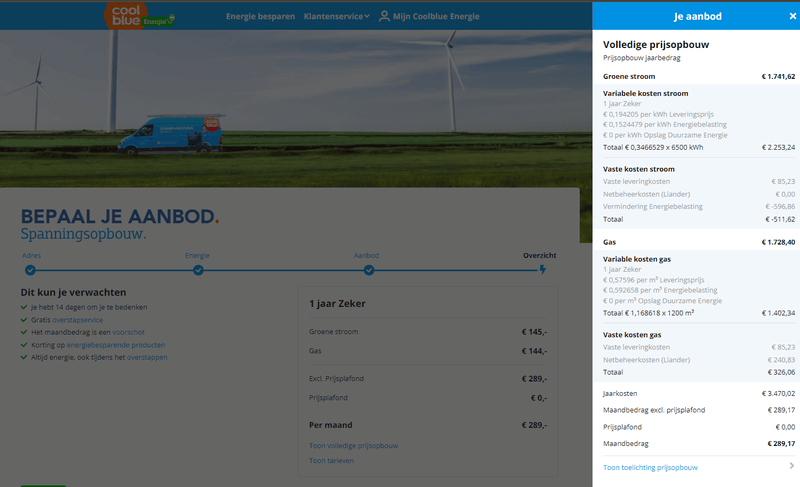Open the overstappen link
800x487 pixels.
tap(147, 357)
